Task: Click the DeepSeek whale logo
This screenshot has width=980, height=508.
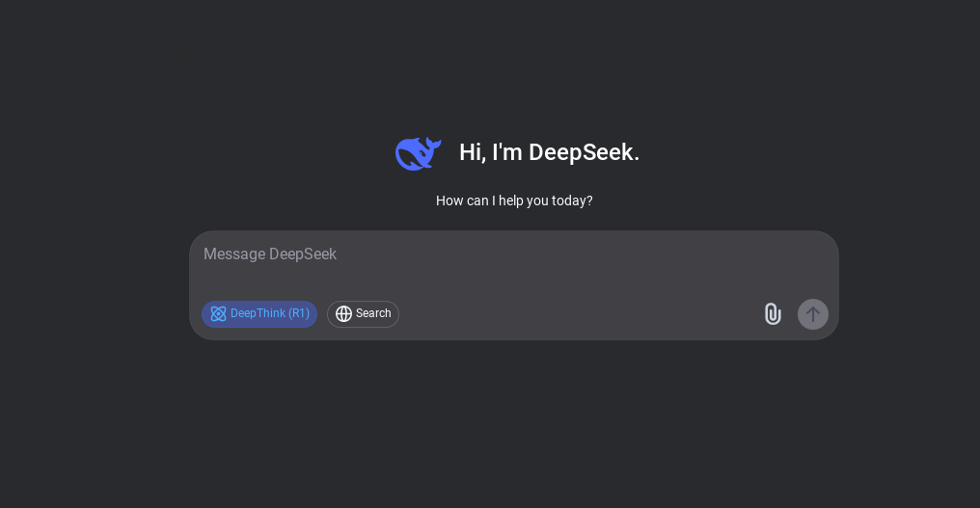Action: (418, 153)
